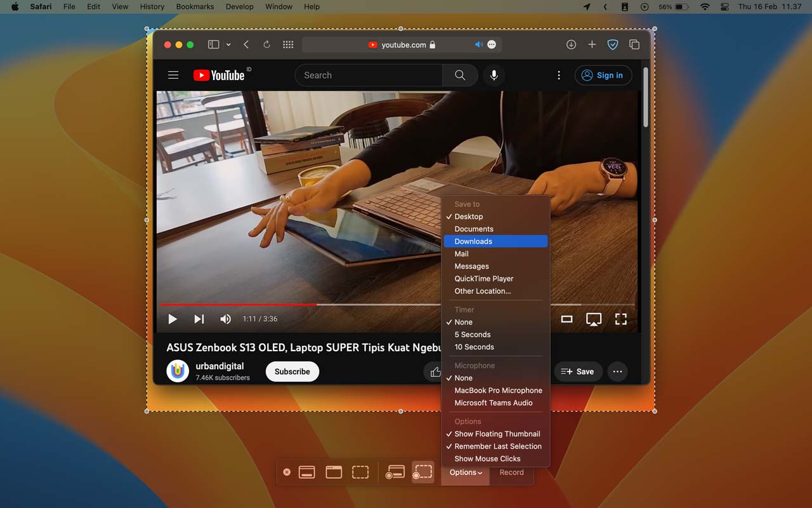
Task: Select Record Entire Screen icon
Action: pyautogui.click(x=395, y=472)
